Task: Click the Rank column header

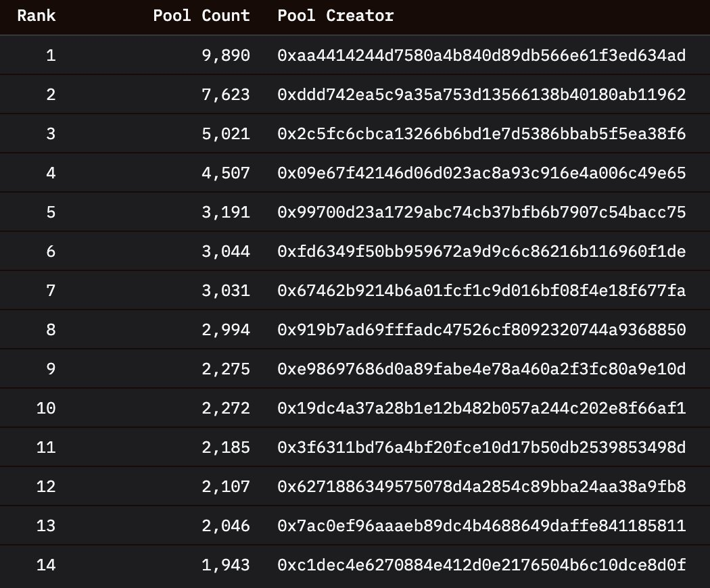Action: (x=37, y=16)
